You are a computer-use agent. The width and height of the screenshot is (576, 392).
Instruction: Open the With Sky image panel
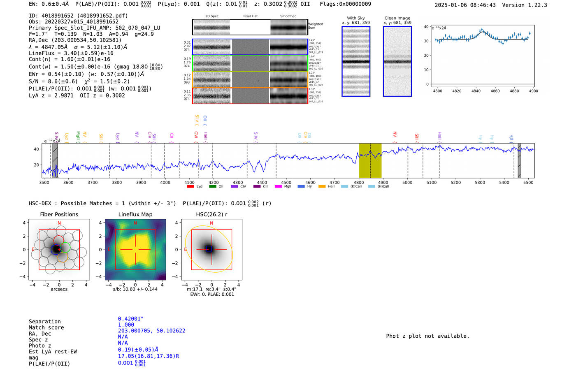[356, 61]
